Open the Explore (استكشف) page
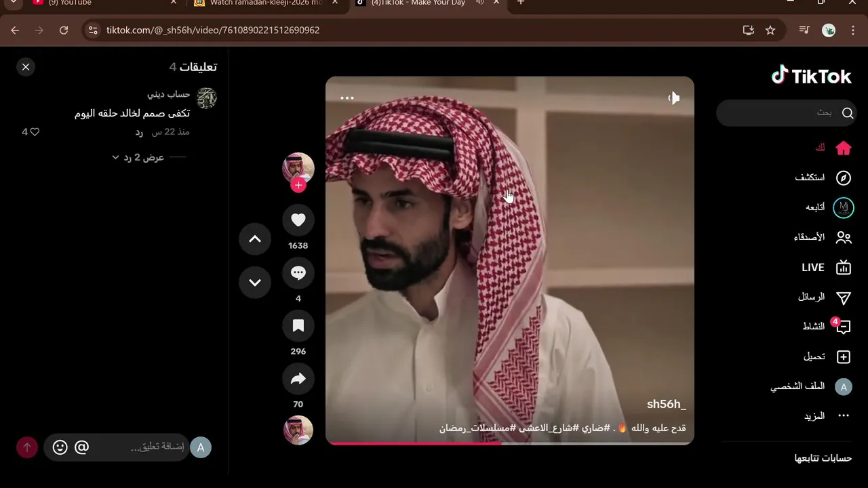 pos(823,178)
